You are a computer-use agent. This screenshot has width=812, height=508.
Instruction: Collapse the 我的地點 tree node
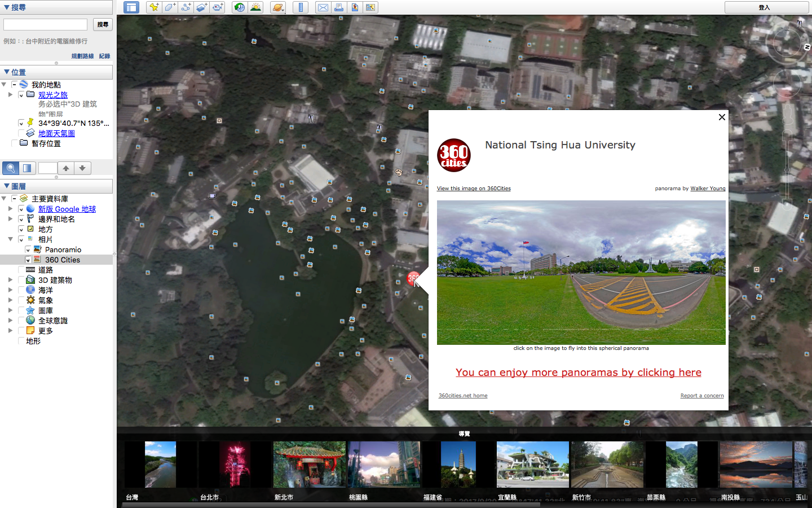point(4,85)
